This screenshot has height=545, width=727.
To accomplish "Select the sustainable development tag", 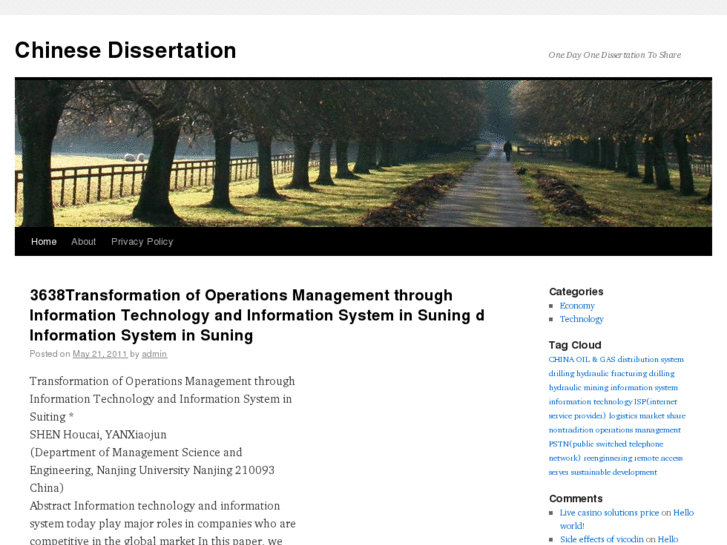I will (x=613, y=472).
